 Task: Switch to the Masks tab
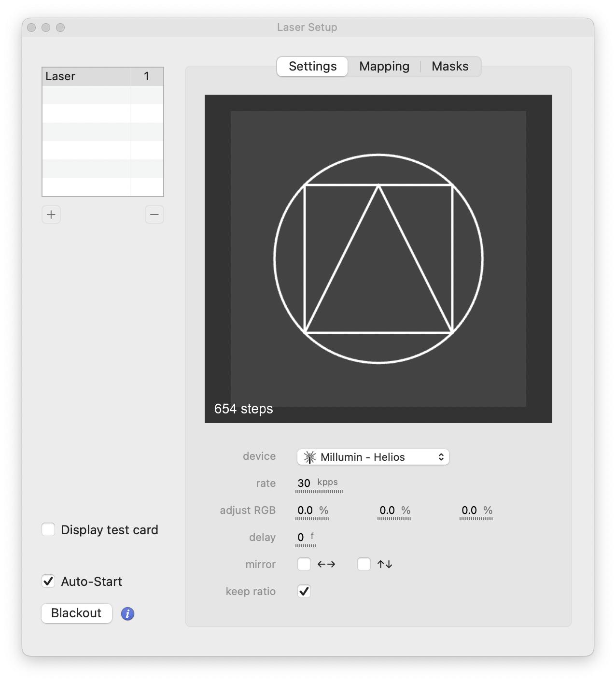(450, 66)
